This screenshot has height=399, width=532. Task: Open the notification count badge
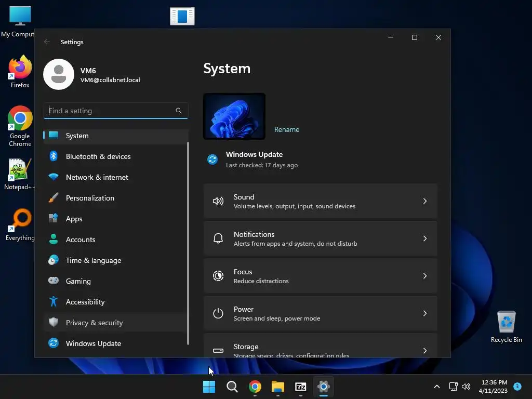point(517,386)
